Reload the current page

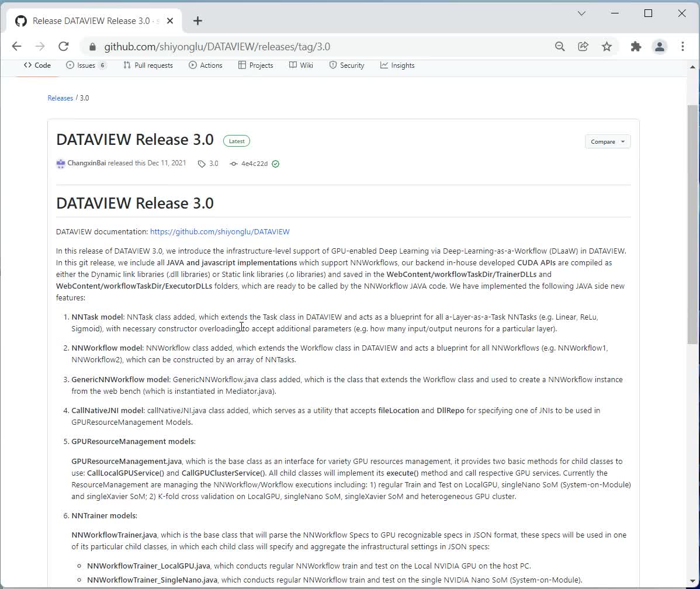coord(63,46)
